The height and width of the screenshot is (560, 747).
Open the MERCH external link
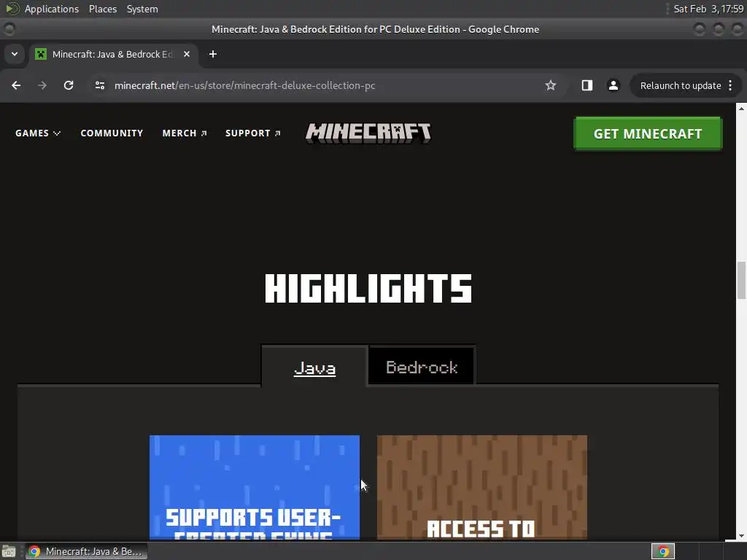185,133
